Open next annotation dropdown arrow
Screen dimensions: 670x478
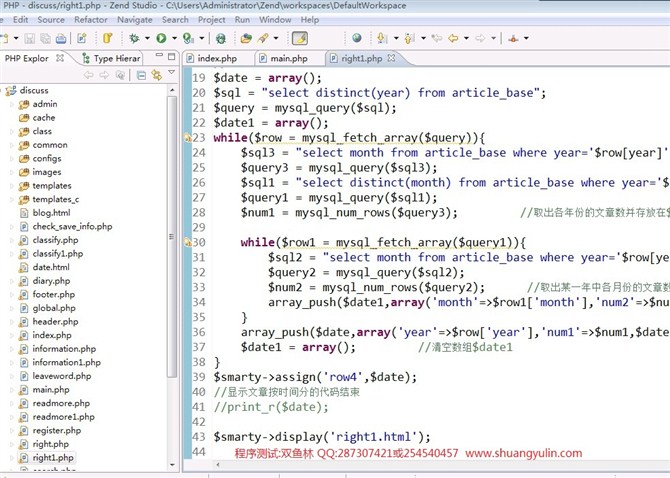click(x=396, y=38)
